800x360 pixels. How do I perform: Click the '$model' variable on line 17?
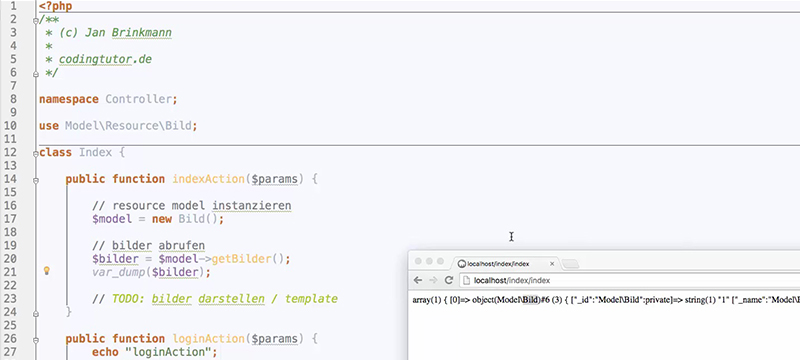pos(112,219)
